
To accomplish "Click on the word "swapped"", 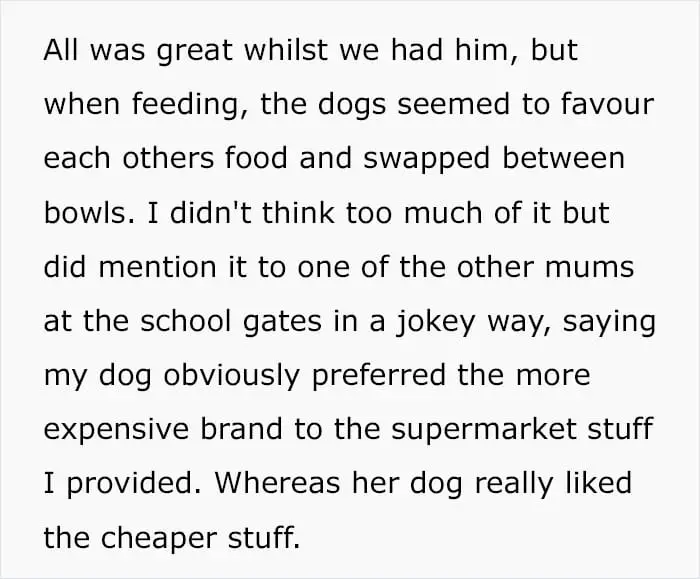I will [426, 160].
